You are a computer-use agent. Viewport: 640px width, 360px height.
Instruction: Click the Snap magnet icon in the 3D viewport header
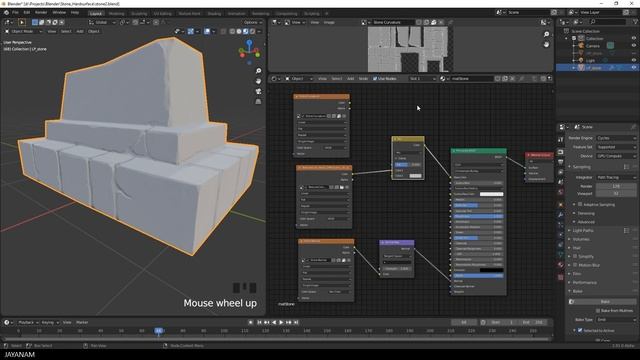136,22
